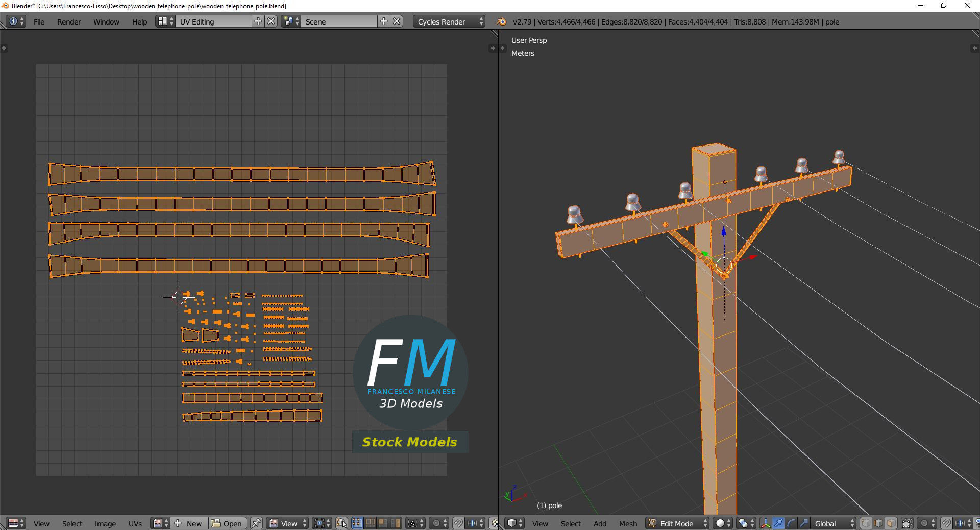Select UV edge selection mode

370,523
